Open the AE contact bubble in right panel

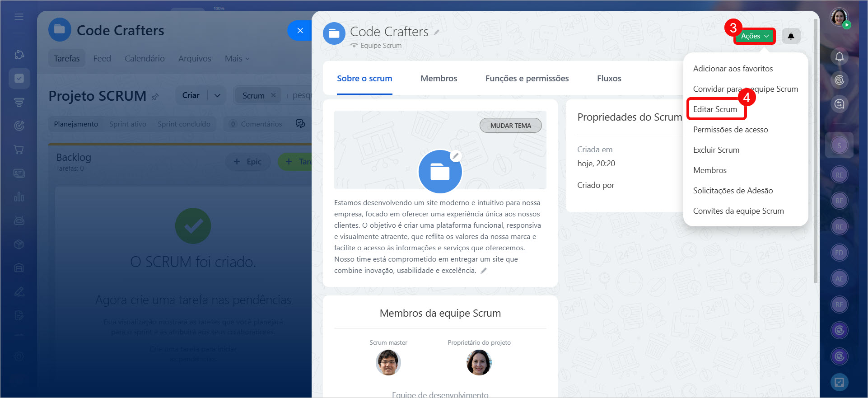click(x=839, y=279)
